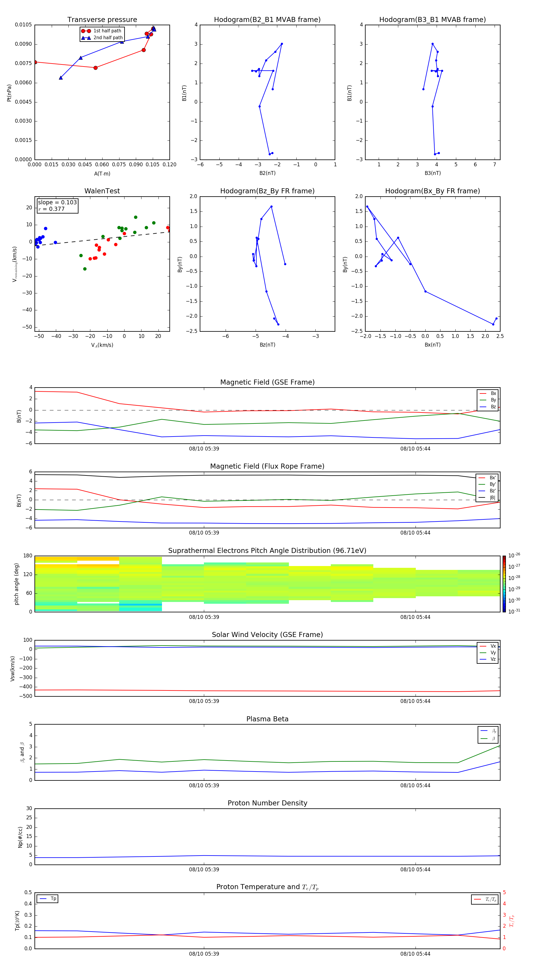The height and width of the screenshot is (980, 535).
Task: Click the '2nd half path' legend entry
Action: pos(102,38)
